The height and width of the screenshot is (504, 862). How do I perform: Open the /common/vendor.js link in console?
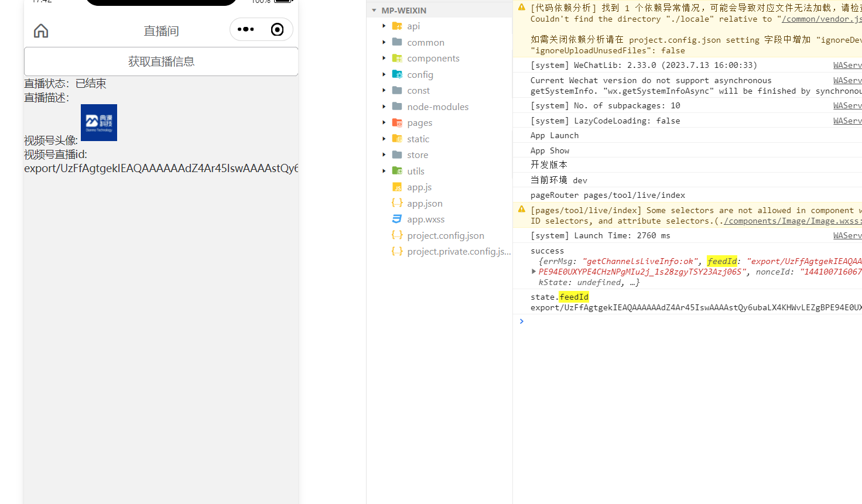pyautogui.click(x=822, y=19)
